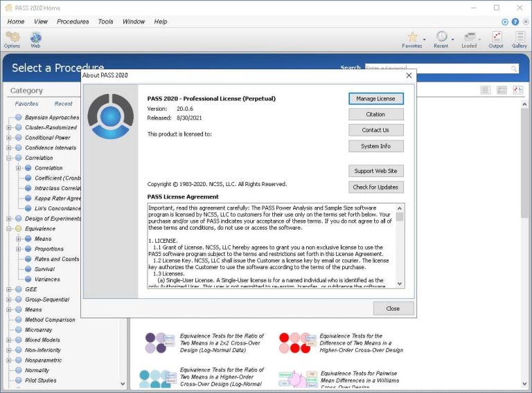Screen dimensions: 532x393
Task: Click the procedure list scroll down arrow
Action: (524, 384)
